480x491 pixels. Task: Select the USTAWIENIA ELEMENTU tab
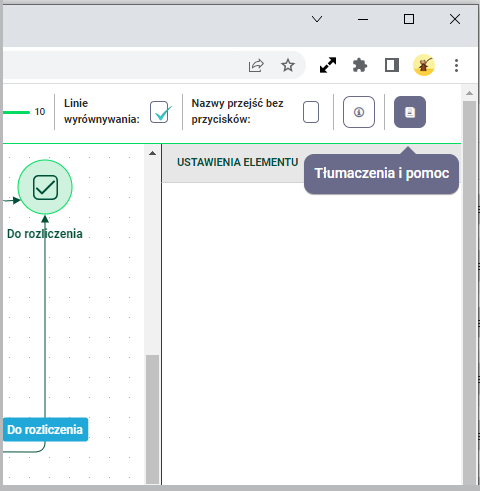pos(237,162)
